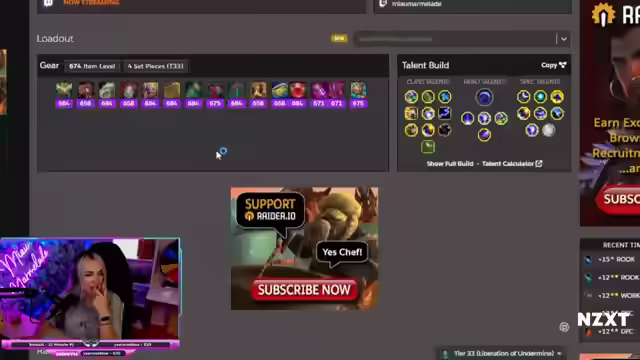This screenshot has height=360, width=640.
Task: Select the yellow-rimmed star spec talent icon
Action: point(557,97)
